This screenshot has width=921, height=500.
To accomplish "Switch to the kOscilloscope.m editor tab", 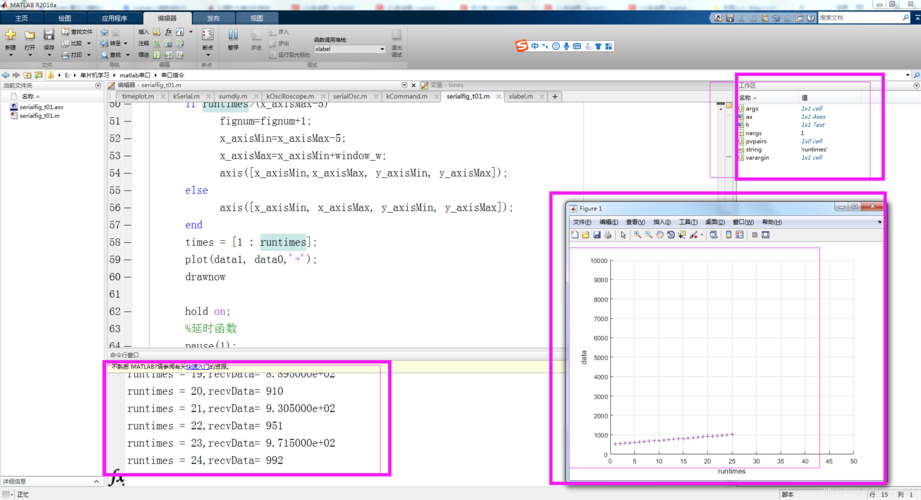I will click(x=290, y=97).
